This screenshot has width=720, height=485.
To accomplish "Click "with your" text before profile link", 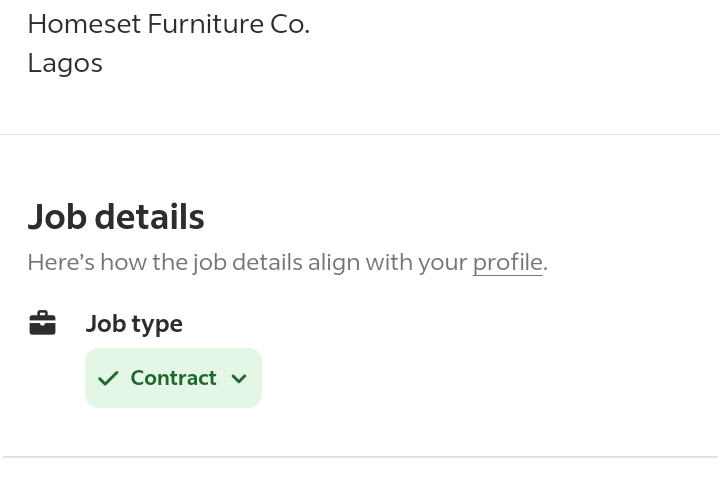I will coord(416,263).
